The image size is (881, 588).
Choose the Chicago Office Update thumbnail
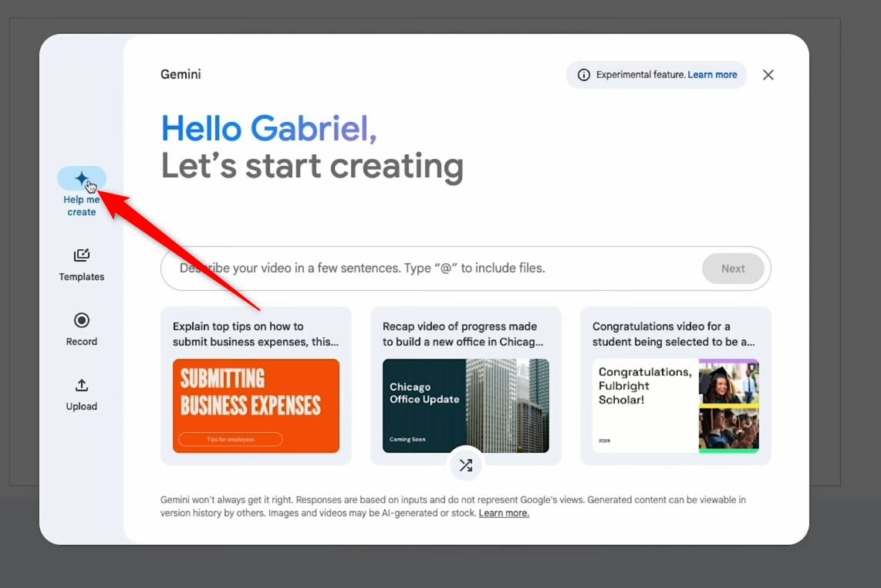[x=466, y=406]
